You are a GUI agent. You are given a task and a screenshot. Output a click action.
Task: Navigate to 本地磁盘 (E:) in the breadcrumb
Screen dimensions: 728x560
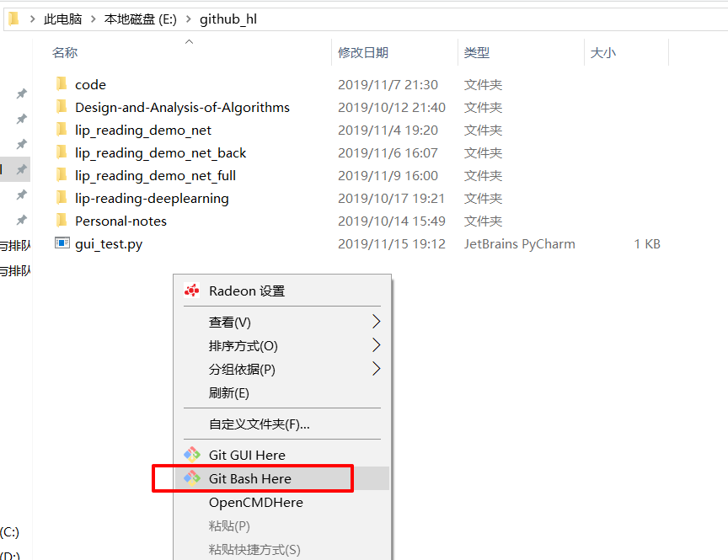(x=141, y=19)
